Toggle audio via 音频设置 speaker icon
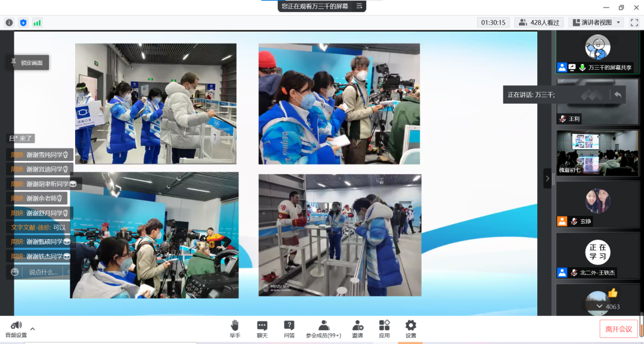Screen dimensions: 644x344 pos(16,326)
